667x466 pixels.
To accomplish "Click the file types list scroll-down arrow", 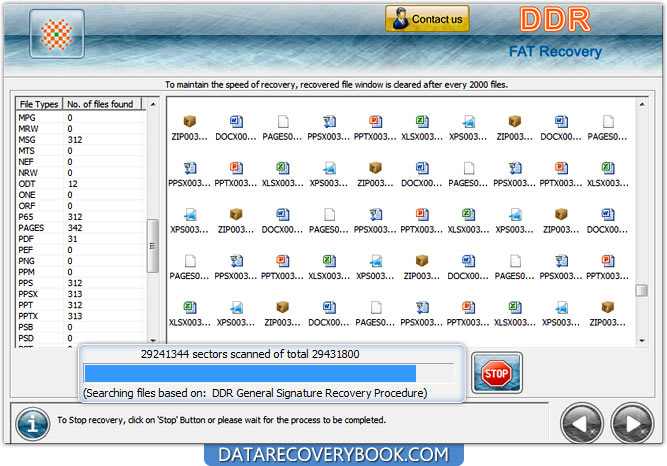I will (153, 340).
